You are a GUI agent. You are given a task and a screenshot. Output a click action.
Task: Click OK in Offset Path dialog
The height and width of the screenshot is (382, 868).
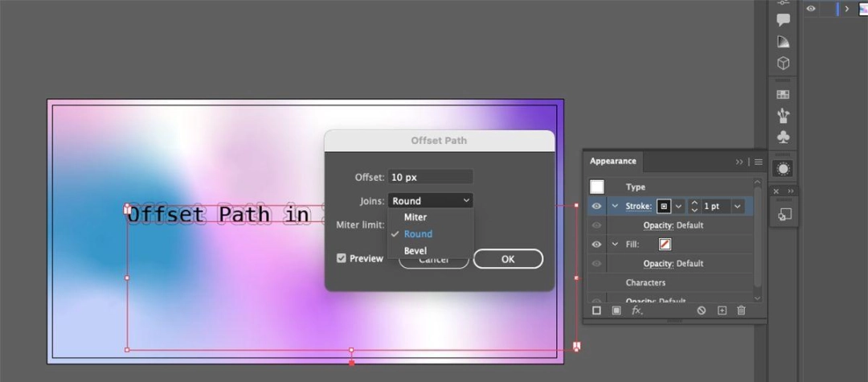[508, 258]
